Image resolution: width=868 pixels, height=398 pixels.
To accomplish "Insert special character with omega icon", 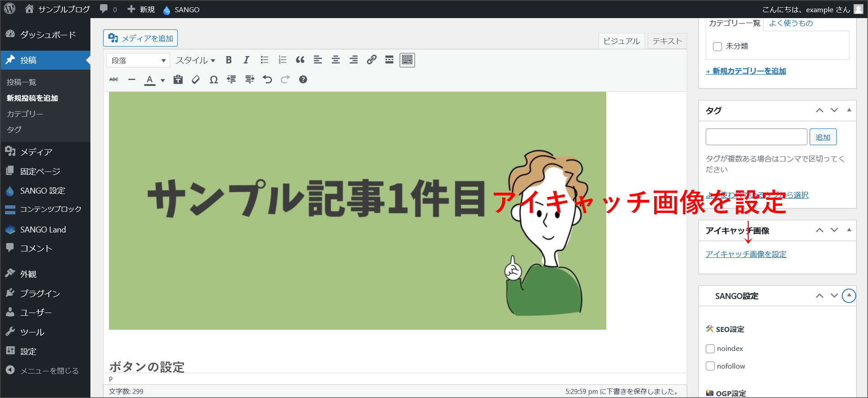I will [x=214, y=80].
